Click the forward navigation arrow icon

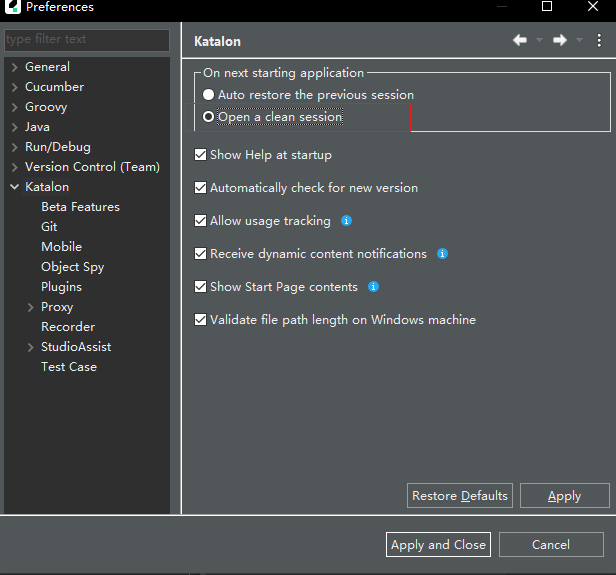(560, 40)
